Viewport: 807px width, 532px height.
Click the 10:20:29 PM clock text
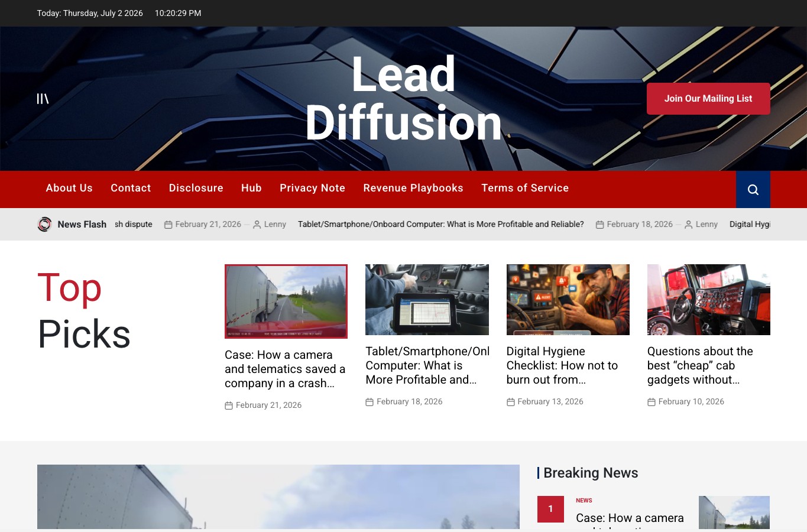click(178, 13)
